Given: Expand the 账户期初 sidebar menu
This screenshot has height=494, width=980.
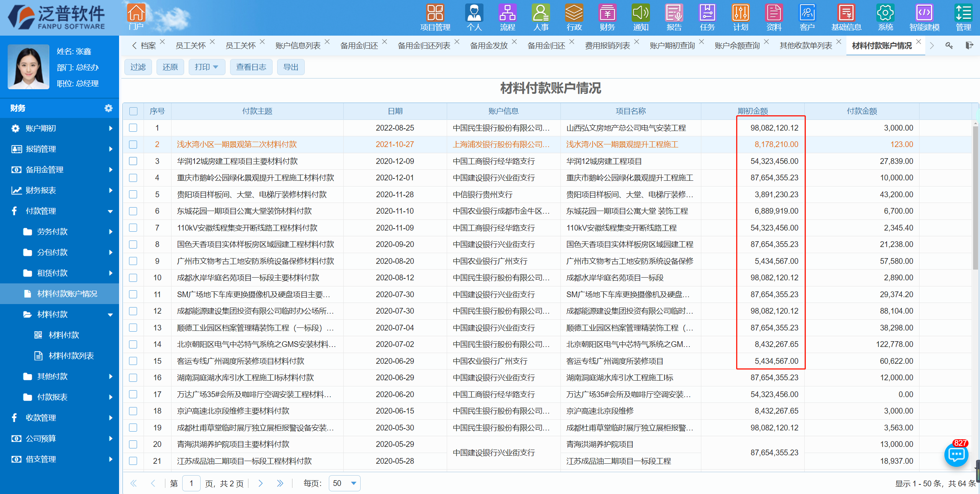Looking at the screenshot, I should pos(59,128).
